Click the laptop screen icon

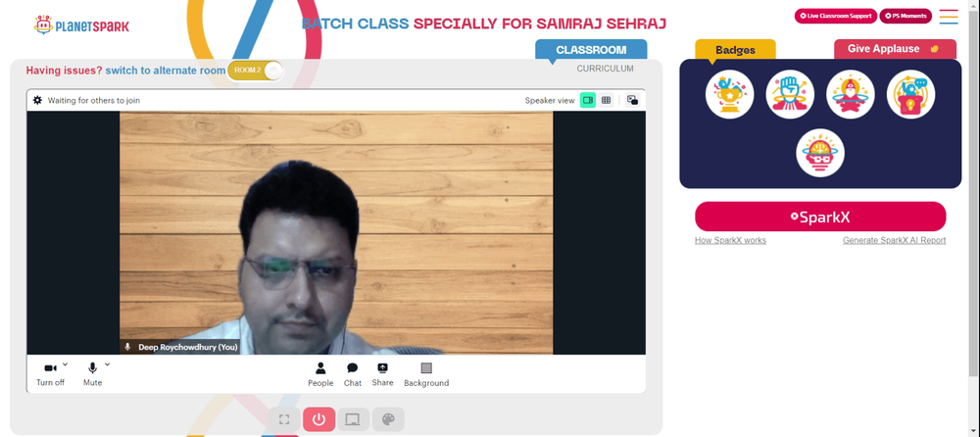pyautogui.click(x=353, y=419)
